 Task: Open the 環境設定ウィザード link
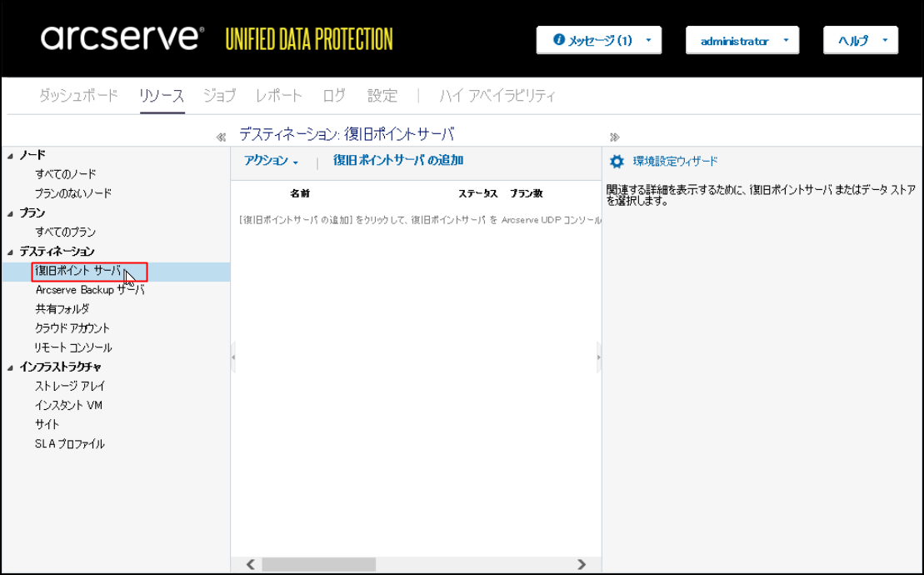[x=675, y=162]
